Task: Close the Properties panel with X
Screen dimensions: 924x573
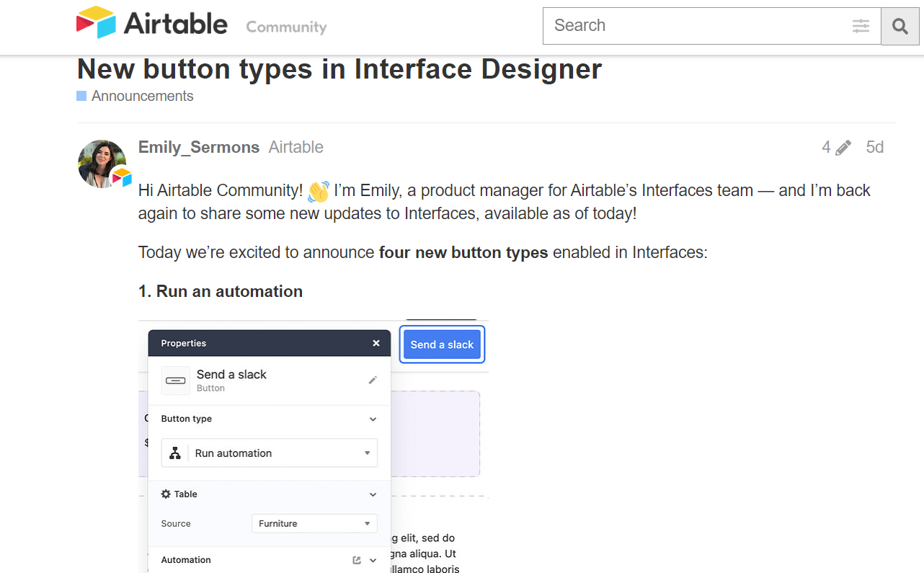Action: [x=376, y=343]
